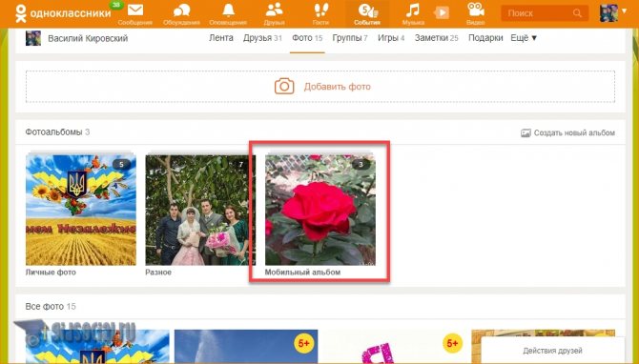Click the Создать новый альбом link
Screen dimensions: 639x364
pyautogui.click(x=574, y=132)
